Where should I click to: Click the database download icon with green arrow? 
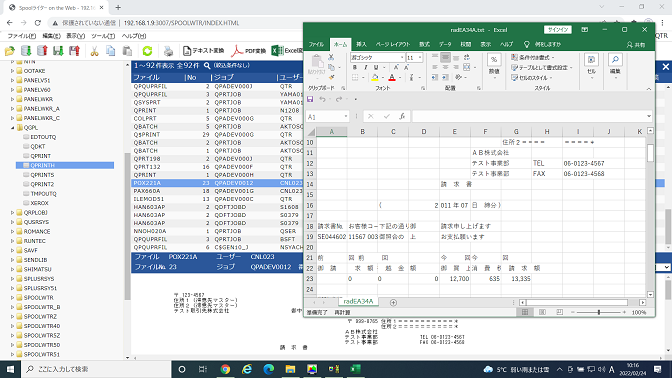click(x=26, y=51)
